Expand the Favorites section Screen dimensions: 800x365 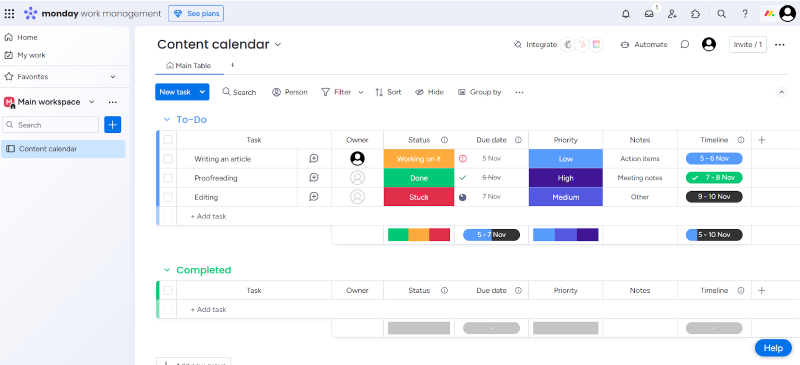pos(113,77)
